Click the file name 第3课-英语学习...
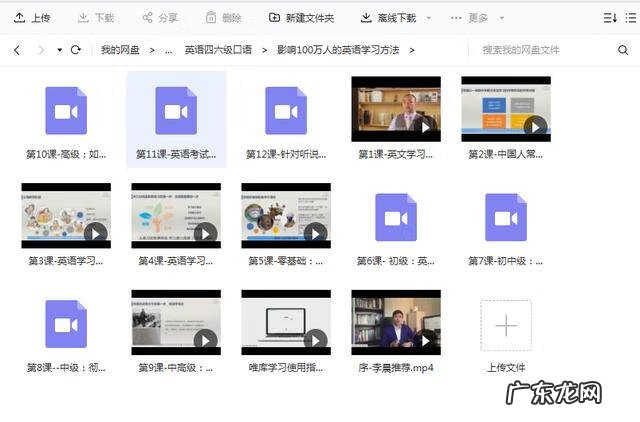Screen dimensions: 640x422 click(66, 261)
